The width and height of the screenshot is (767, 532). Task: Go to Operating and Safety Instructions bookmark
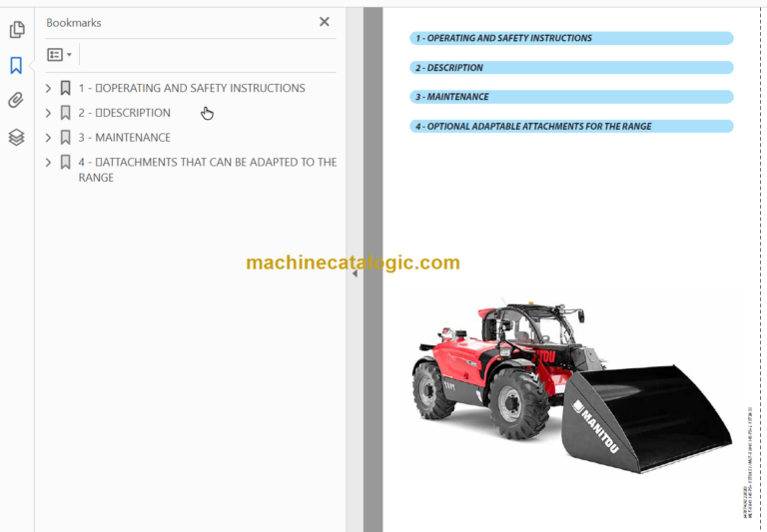[x=192, y=88]
